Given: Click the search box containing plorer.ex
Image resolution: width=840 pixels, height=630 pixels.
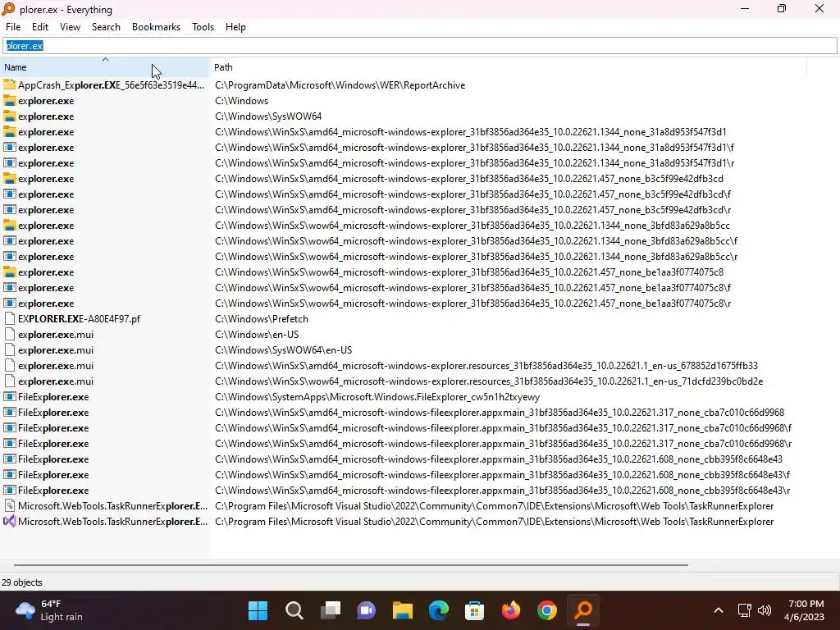Looking at the screenshot, I should click(420, 46).
